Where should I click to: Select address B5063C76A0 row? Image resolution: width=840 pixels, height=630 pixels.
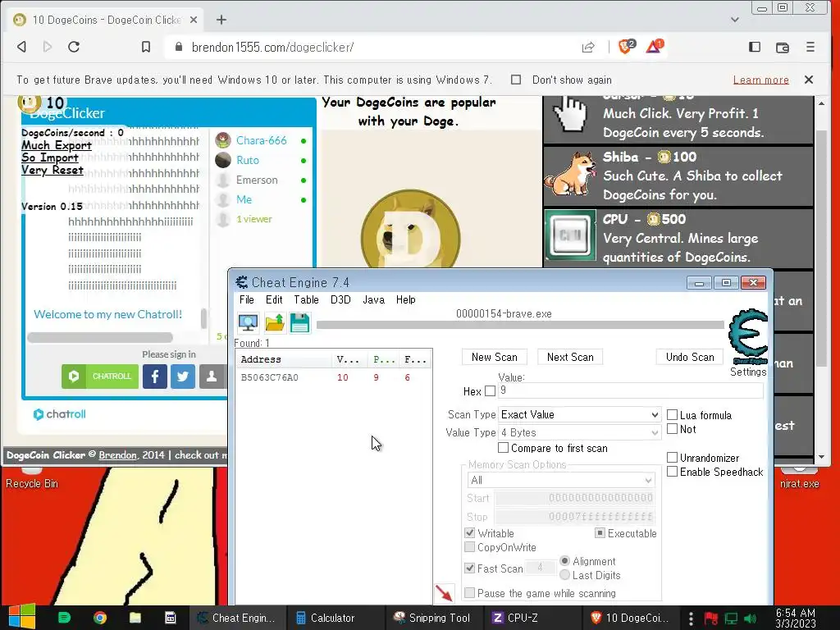334,377
